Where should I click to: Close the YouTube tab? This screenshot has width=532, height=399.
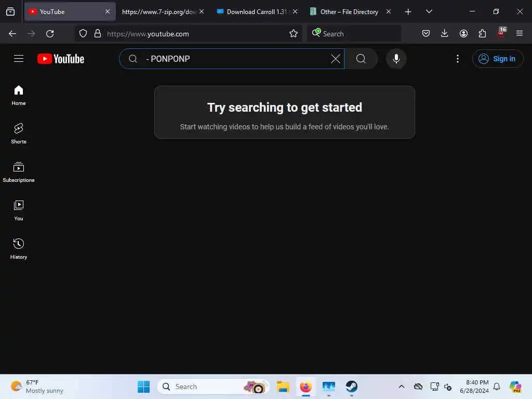108,12
